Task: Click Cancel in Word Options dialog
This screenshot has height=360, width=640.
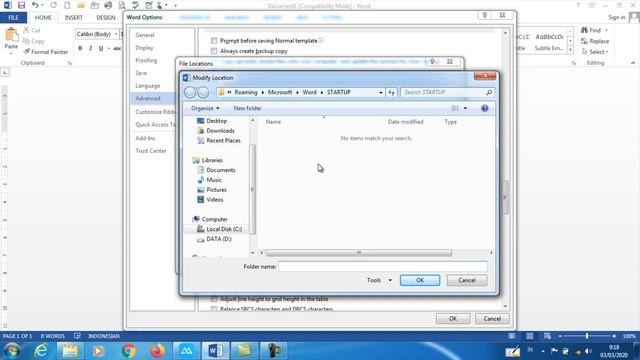Action: click(492, 318)
